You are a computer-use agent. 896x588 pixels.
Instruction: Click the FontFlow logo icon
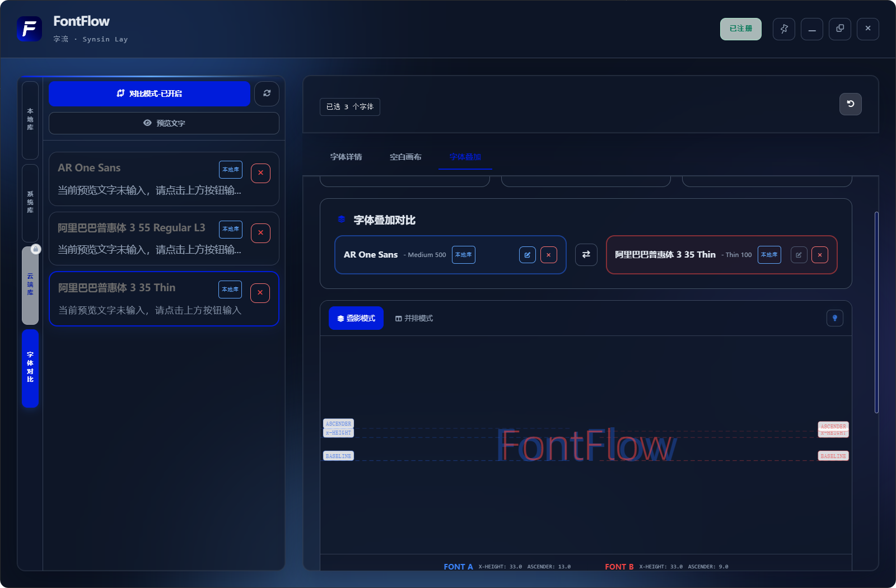click(29, 29)
